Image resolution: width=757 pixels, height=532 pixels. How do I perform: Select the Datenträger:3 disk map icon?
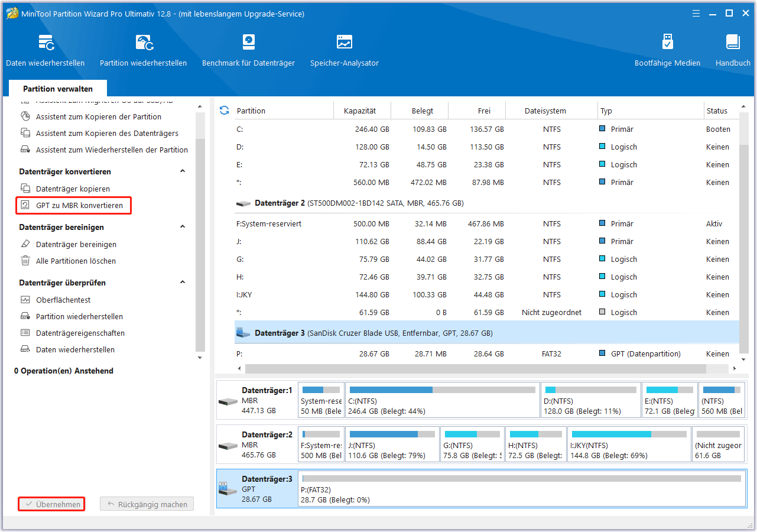228,489
